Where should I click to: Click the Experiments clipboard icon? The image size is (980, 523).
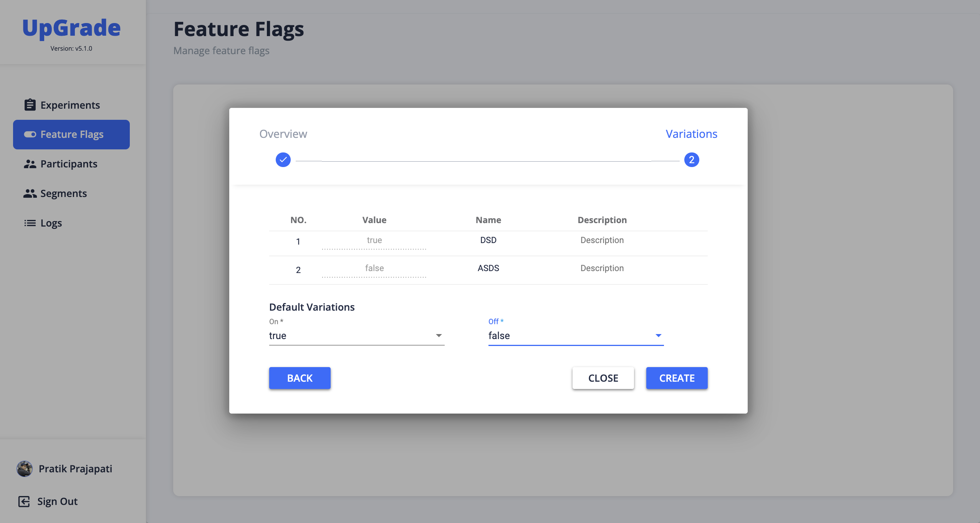tap(30, 105)
